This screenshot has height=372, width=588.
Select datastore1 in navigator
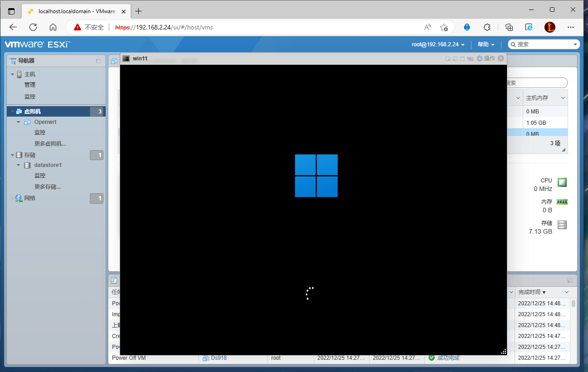click(48, 165)
